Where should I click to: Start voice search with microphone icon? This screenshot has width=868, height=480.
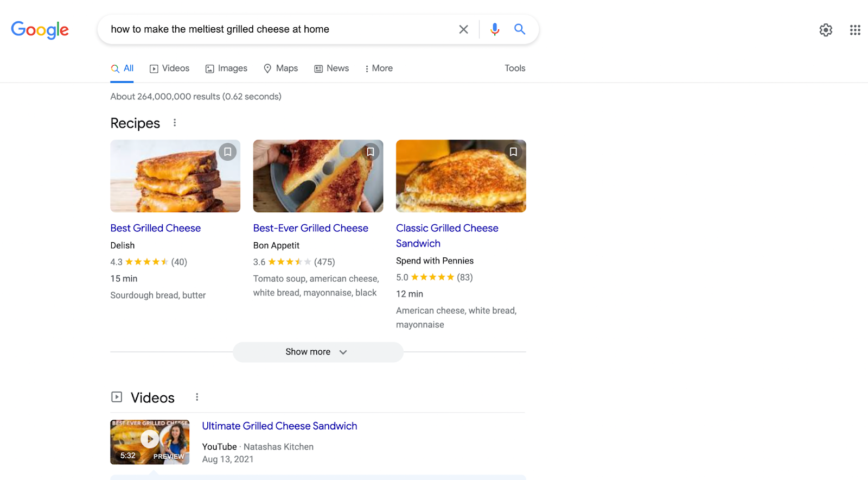[x=494, y=29]
